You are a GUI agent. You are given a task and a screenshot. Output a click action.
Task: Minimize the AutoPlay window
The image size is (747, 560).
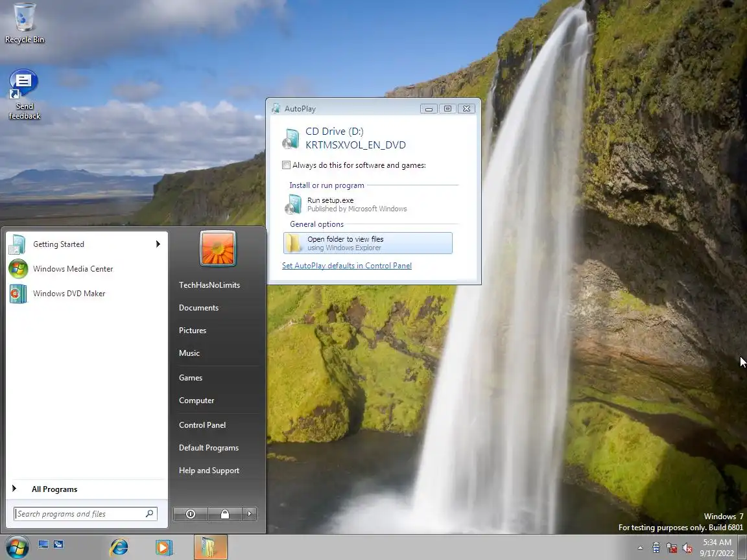(429, 109)
